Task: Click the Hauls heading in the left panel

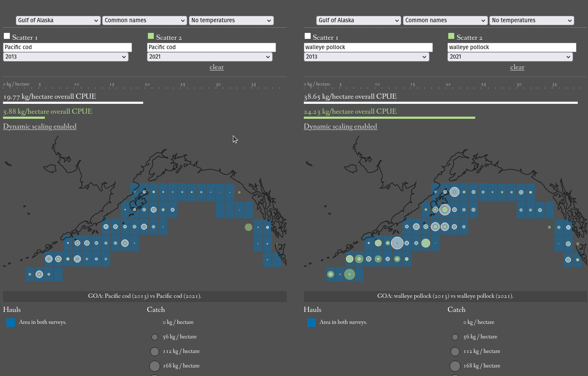Action: [12, 310]
